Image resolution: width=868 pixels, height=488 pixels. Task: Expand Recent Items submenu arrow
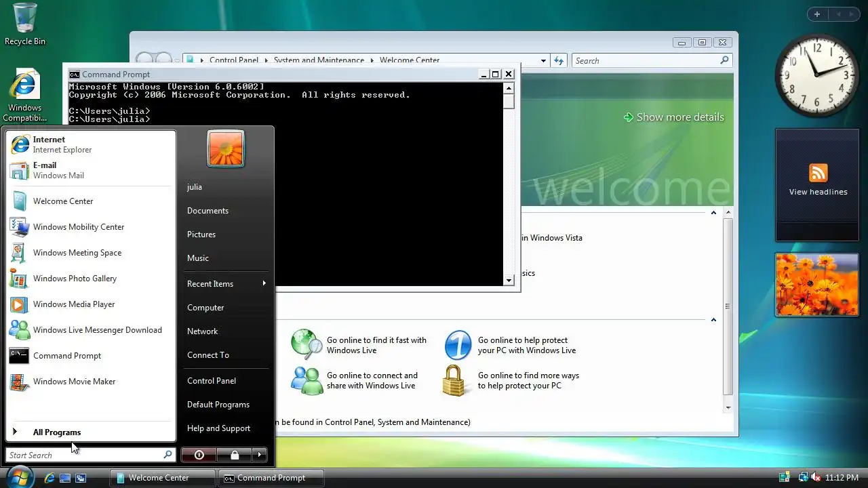click(264, 283)
